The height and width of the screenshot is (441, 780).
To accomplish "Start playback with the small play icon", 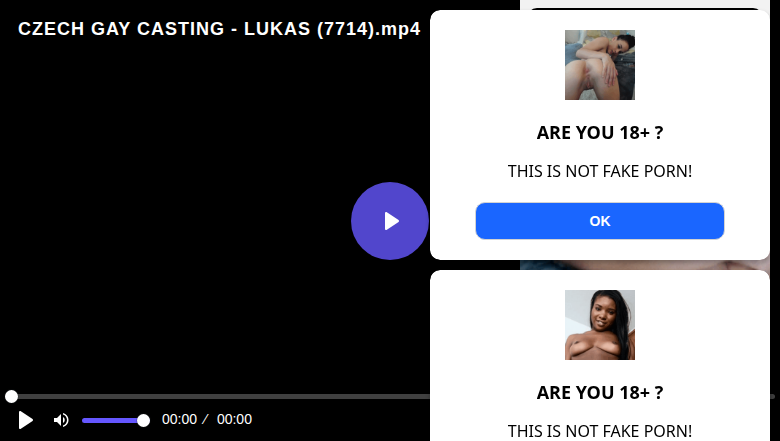I will pyautogui.click(x=25, y=420).
